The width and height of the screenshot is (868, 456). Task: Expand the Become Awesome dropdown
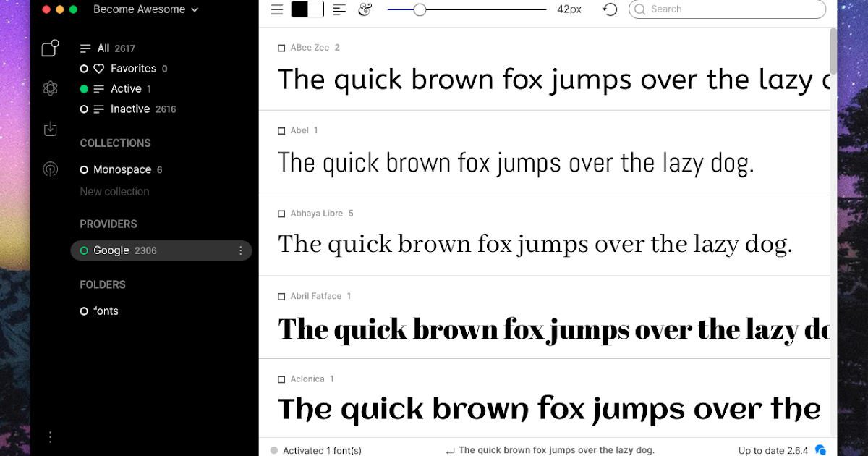[x=143, y=9]
